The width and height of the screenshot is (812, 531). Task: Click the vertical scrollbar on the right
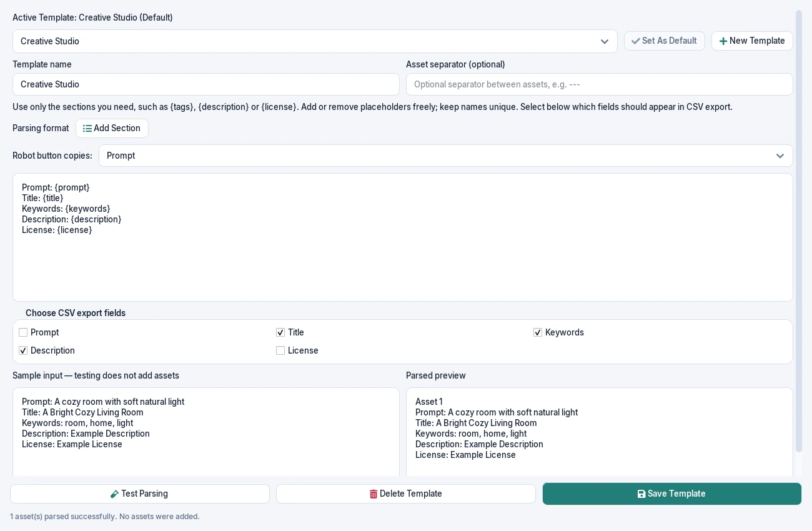[798, 231]
